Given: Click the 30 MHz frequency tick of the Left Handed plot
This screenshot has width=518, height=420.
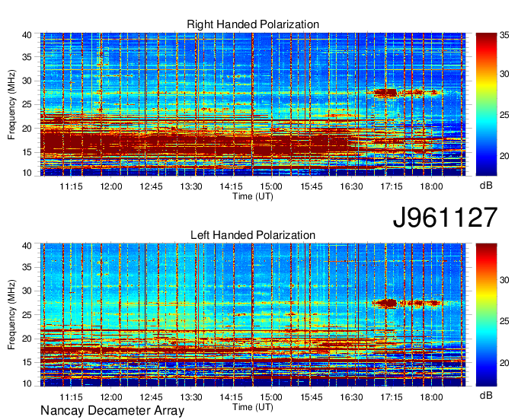Looking at the screenshot, I should point(27,291).
